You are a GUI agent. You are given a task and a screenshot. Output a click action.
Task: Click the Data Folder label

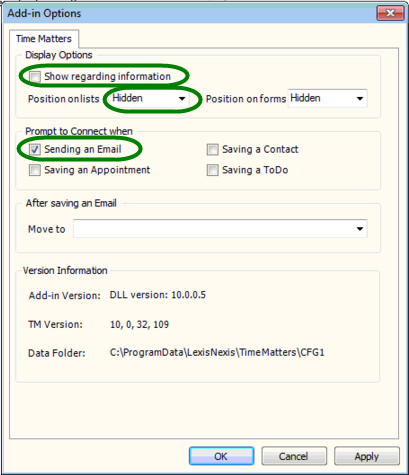(x=57, y=353)
